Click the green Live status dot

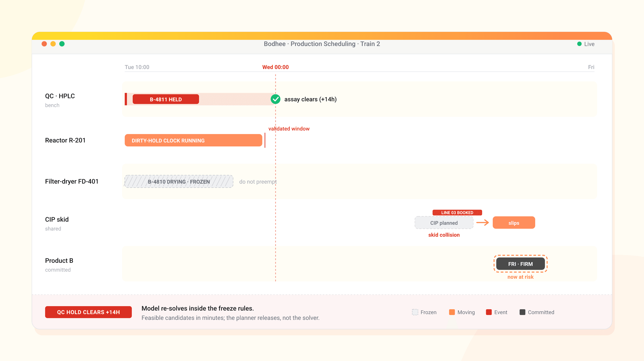[579, 44]
